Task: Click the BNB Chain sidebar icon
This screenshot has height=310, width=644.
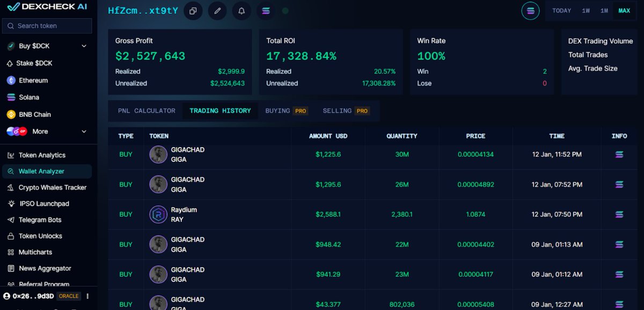Action: [11, 114]
